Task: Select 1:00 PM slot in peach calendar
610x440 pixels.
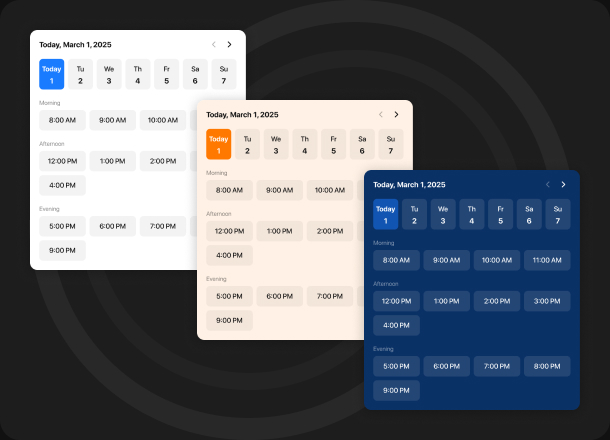Action: tap(279, 231)
